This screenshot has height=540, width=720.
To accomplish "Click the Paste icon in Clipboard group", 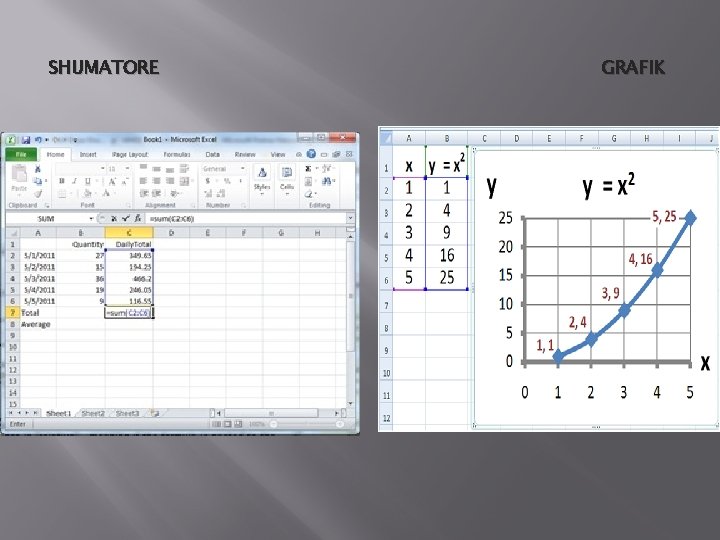I will pos(19,175).
